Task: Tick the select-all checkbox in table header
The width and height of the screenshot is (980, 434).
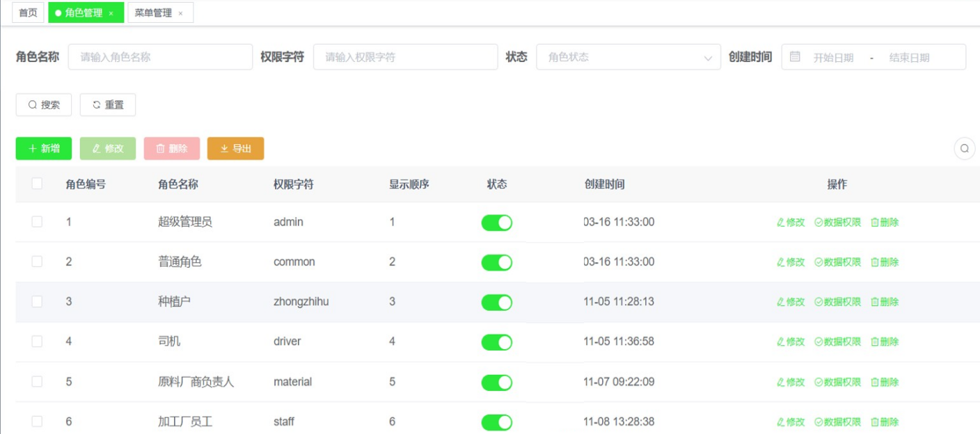Action: [x=37, y=184]
